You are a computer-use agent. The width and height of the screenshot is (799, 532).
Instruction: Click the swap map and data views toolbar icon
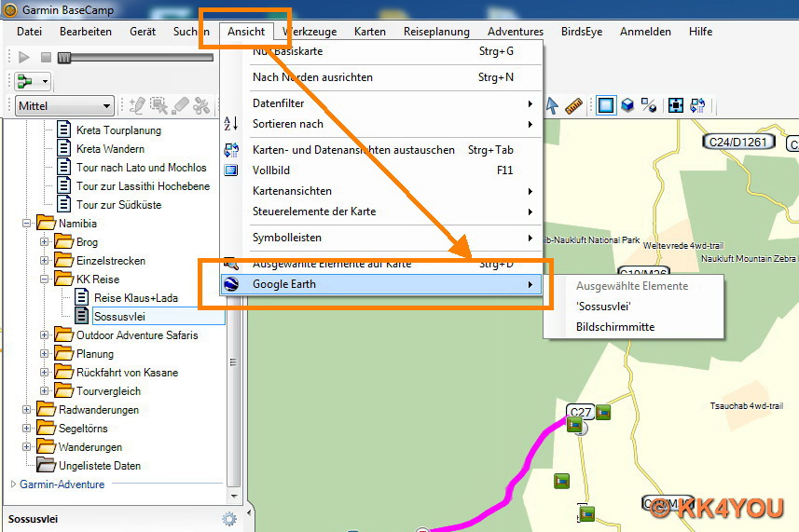pos(697,105)
